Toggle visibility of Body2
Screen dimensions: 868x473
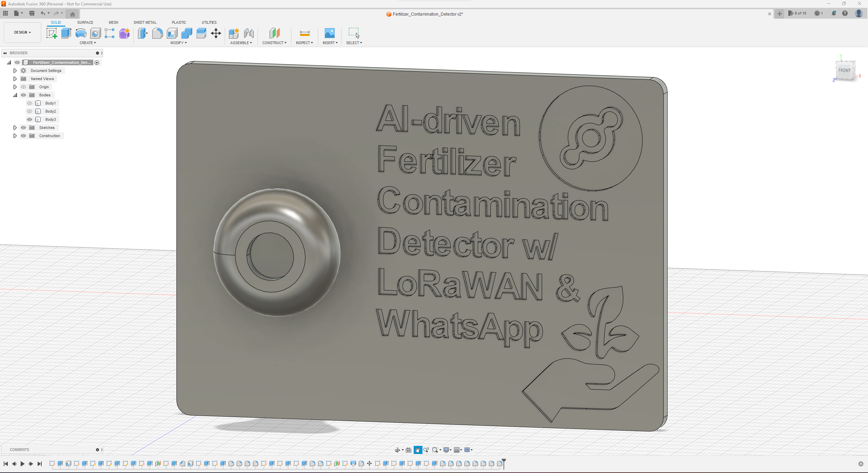28,111
